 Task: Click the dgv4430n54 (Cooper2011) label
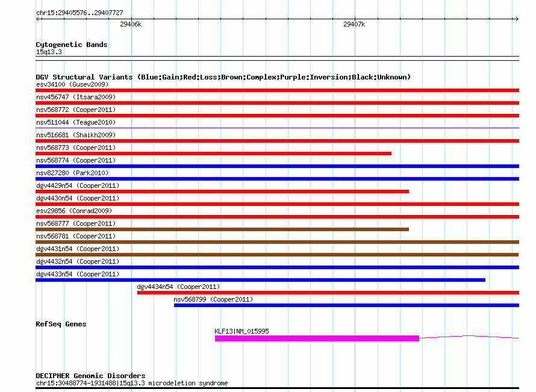pos(78,198)
